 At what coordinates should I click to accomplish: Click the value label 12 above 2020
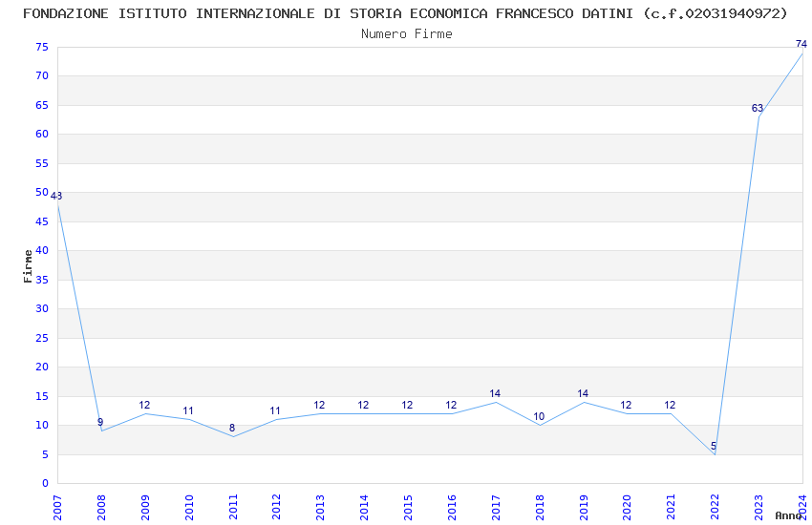coord(626,405)
